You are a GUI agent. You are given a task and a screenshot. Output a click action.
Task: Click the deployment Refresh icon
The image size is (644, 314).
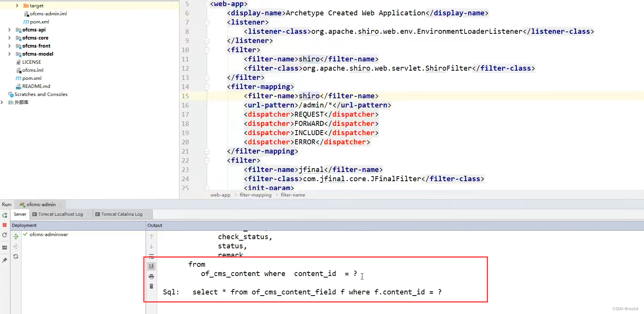(x=16, y=256)
